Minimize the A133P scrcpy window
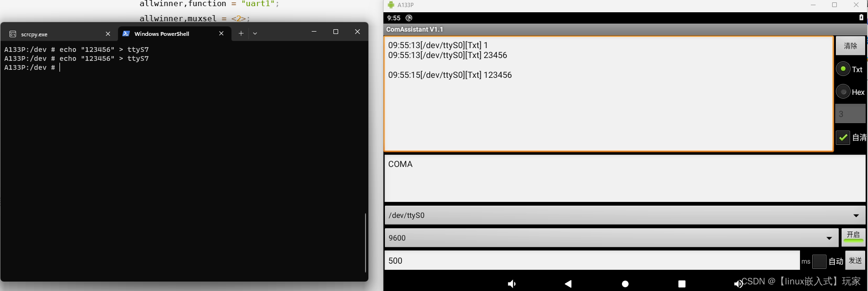This screenshot has height=291, width=868. pyautogui.click(x=813, y=5)
